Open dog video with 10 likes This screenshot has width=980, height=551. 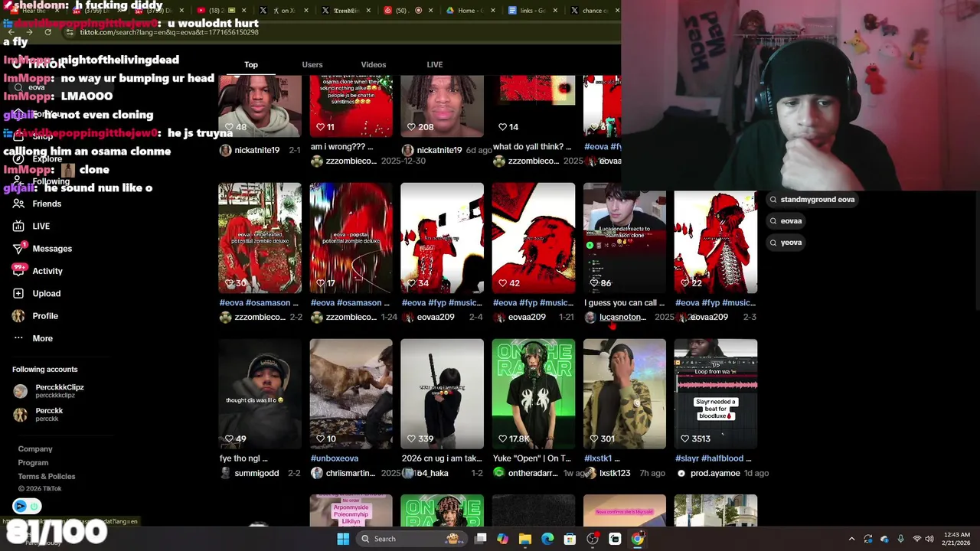(x=351, y=393)
